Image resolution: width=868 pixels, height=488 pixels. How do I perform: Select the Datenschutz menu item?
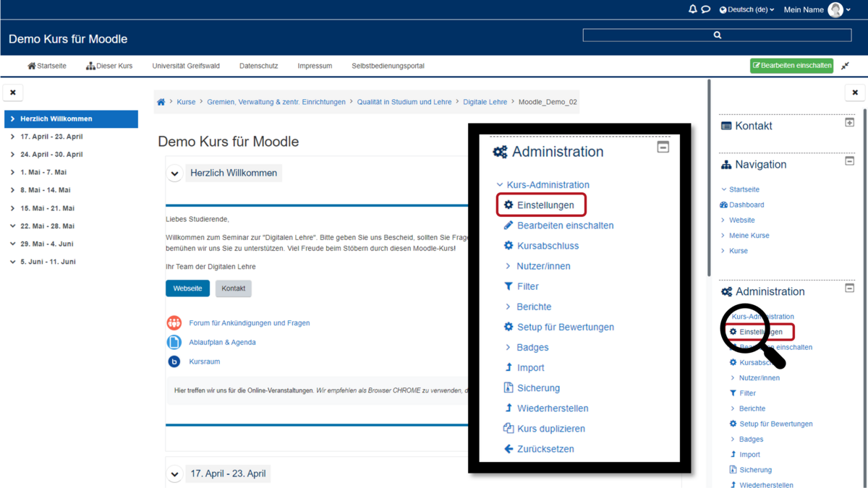[258, 66]
